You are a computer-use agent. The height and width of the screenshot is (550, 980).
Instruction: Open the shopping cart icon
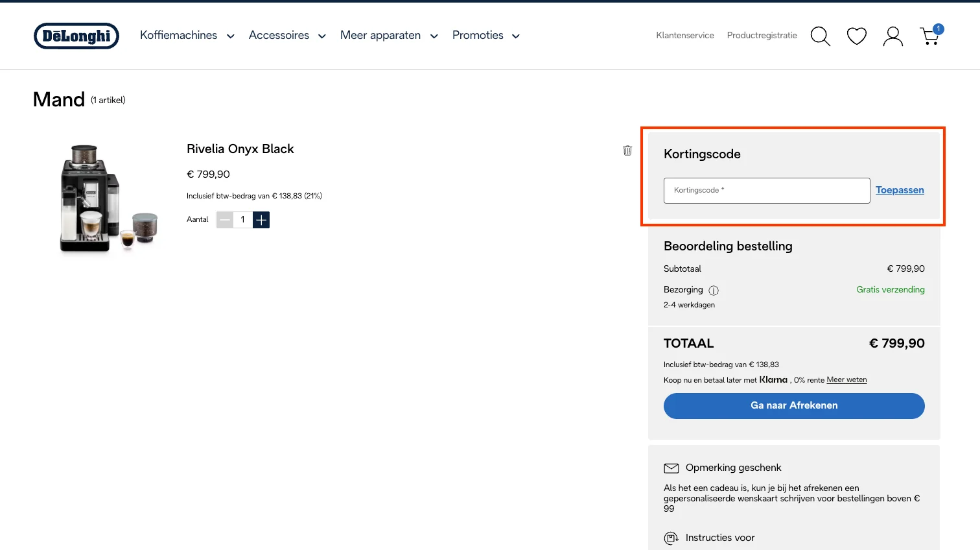(931, 35)
